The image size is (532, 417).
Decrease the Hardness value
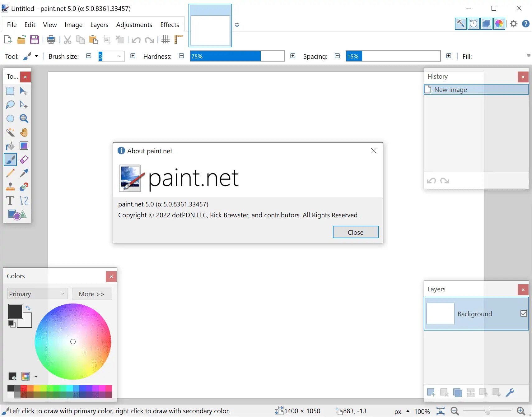(x=181, y=56)
